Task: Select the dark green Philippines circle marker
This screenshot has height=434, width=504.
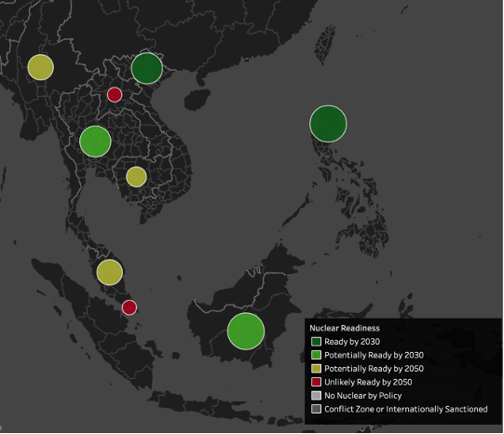Action: pos(328,124)
